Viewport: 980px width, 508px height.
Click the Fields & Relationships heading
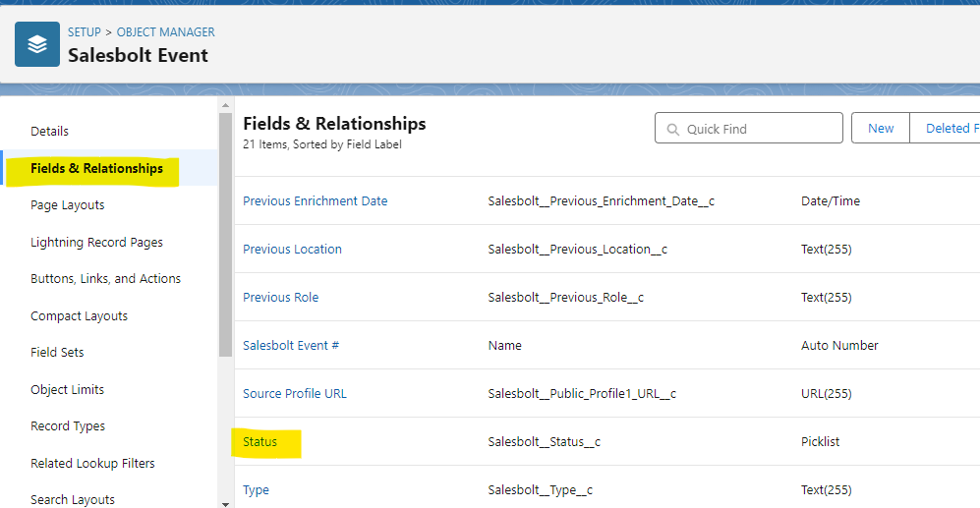pos(334,124)
